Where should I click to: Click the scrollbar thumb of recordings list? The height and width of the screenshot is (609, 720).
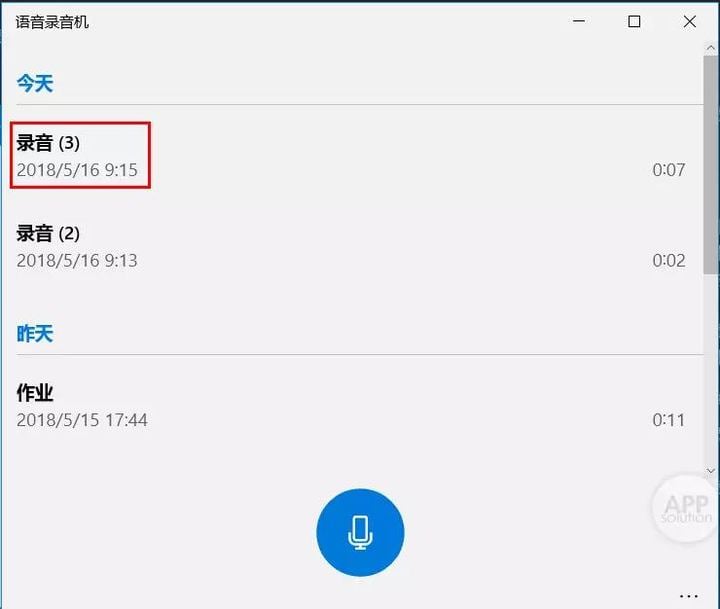click(711, 164)
